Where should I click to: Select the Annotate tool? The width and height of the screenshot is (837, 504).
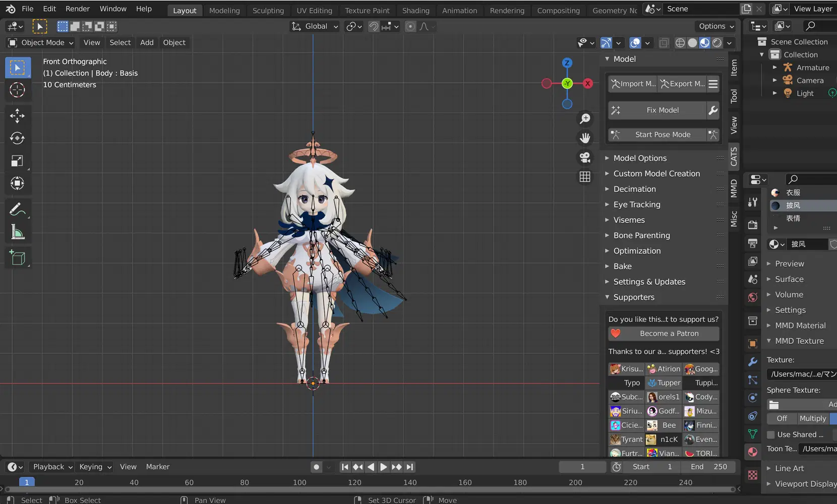point(18,209)
